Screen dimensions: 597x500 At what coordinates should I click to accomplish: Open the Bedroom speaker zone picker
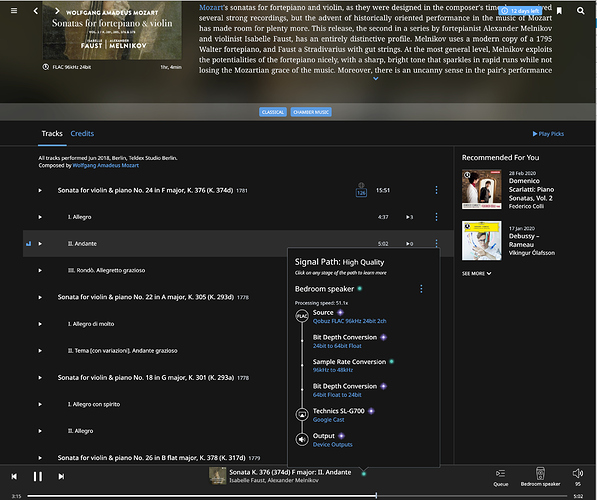pos(540,477)
